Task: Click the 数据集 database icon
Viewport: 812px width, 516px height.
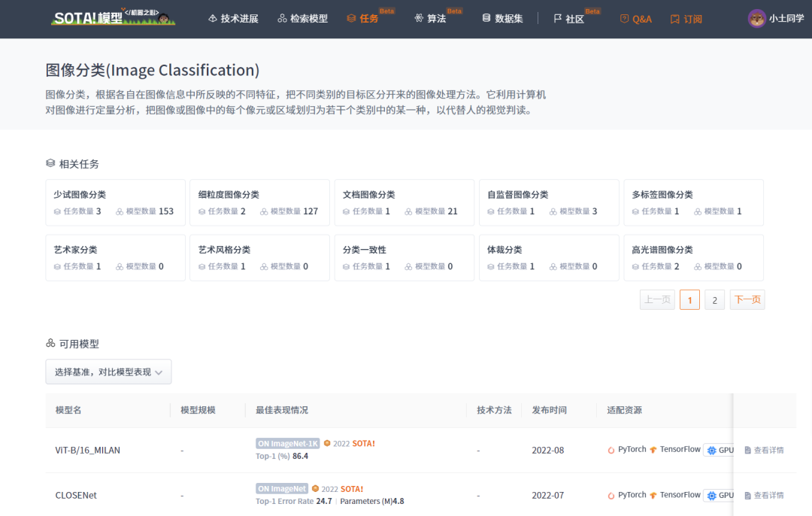Action: (x=486, y=18)
